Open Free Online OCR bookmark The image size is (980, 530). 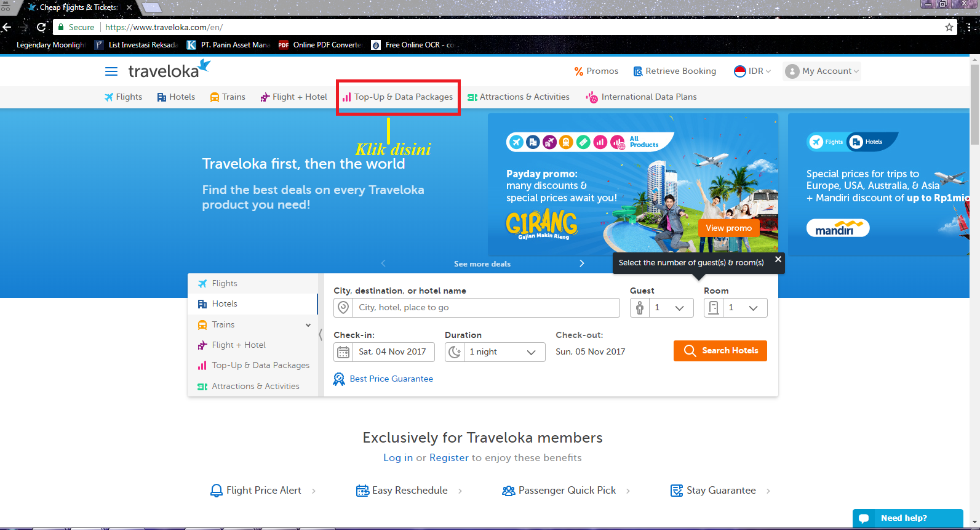pyautogui.click(x=413, y=45)
